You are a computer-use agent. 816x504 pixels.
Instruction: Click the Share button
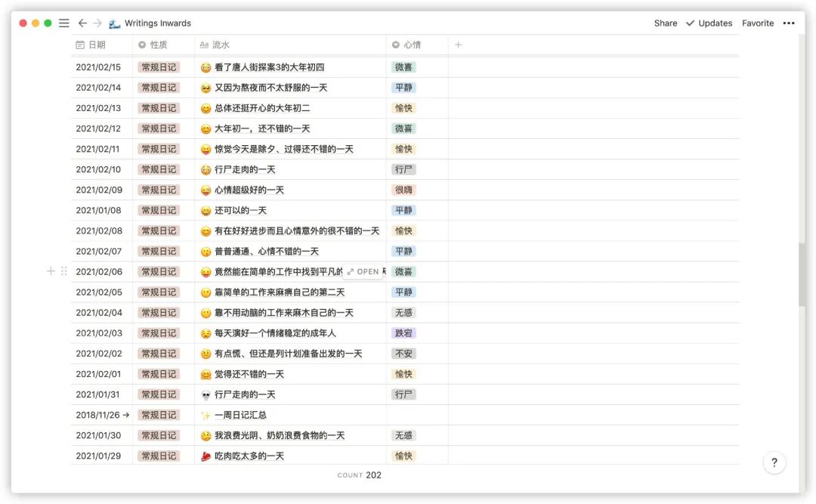(x=666, y=23)
